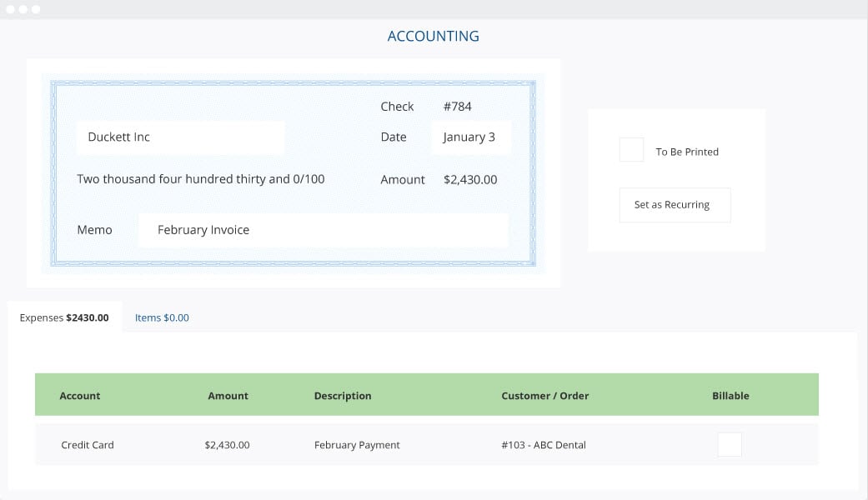
Task: Open the #103 - ABC Dental order cell
Action: 544,445
